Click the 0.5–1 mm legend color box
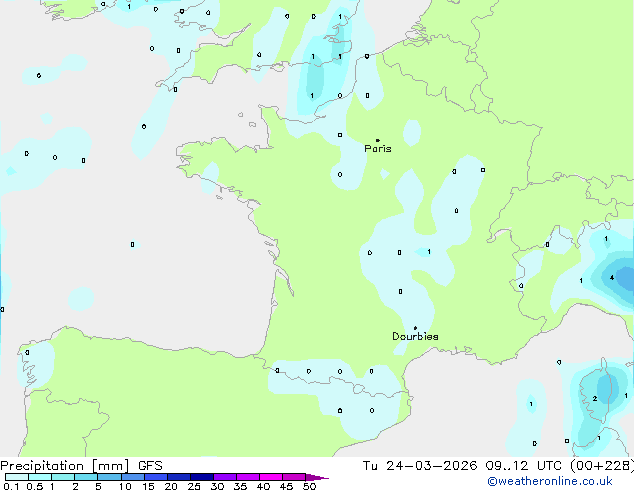The width and height of the screenshot is (634, 490). pyautogui.click(x=40, y=477)
